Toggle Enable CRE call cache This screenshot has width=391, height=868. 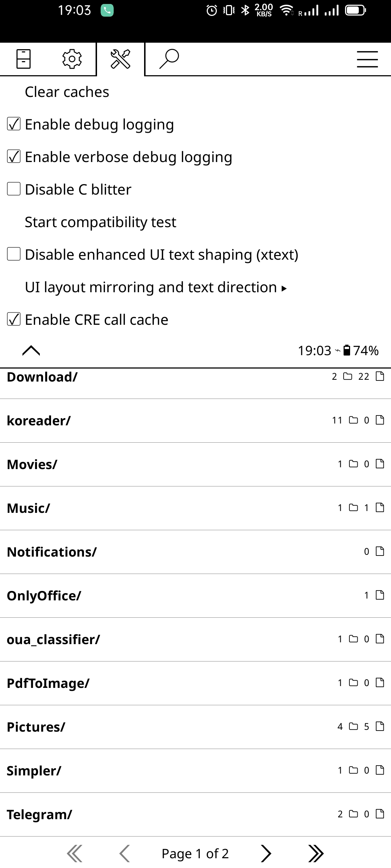pyautogui.click(x=14, y=319)
